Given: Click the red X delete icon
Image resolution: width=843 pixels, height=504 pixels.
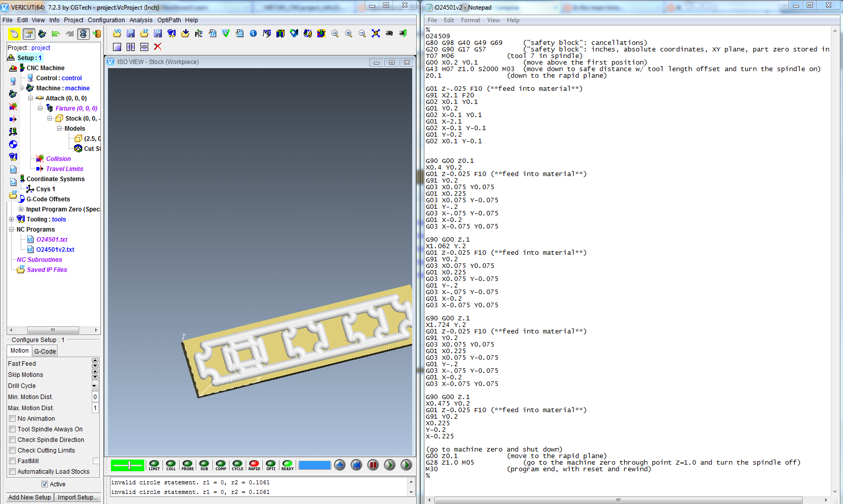Looking at the screenshot, I should [x=158, y=47].
